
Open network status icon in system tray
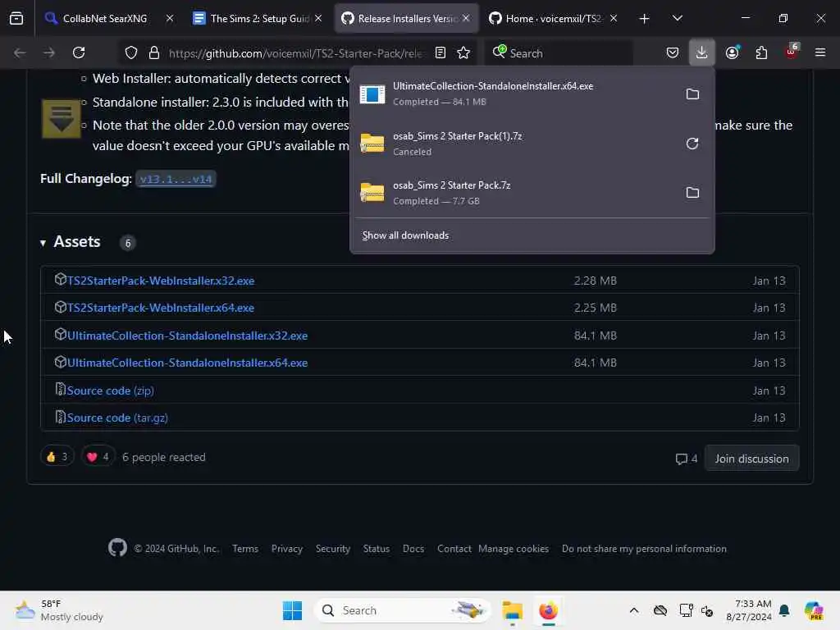click(x=686, y=610)
